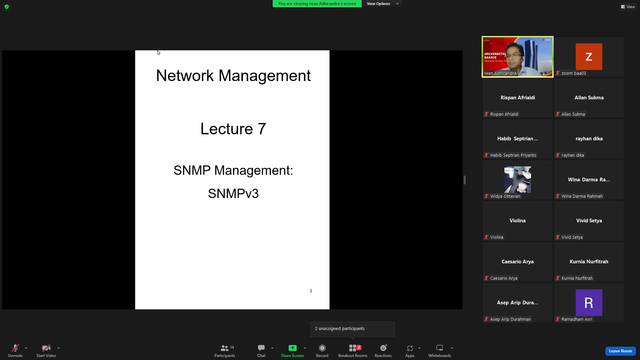Select Violina's participant tile
Image resolution: width=640 pixels, height=360 pixels.
coord(518,221)
